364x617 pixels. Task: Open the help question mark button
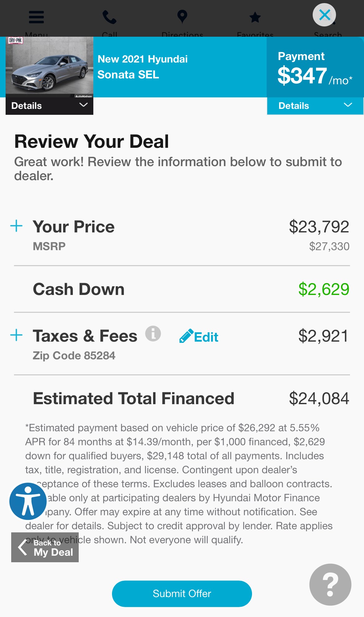click(330, 585)
